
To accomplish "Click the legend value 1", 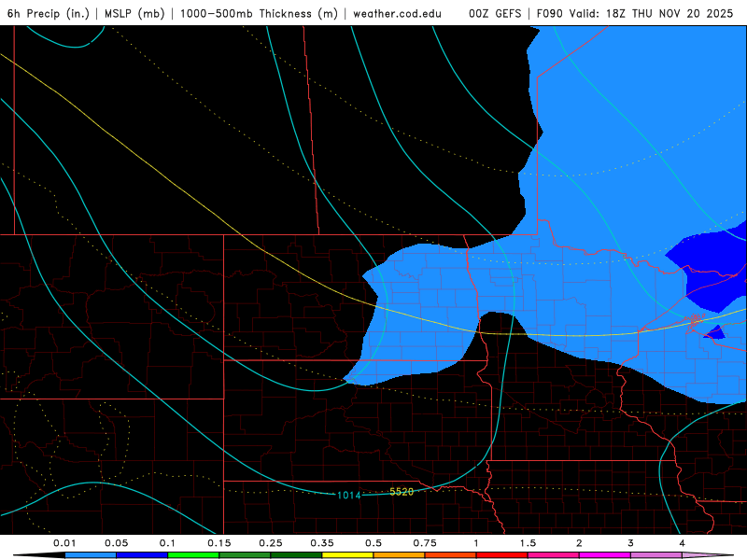I will (476, 543).
